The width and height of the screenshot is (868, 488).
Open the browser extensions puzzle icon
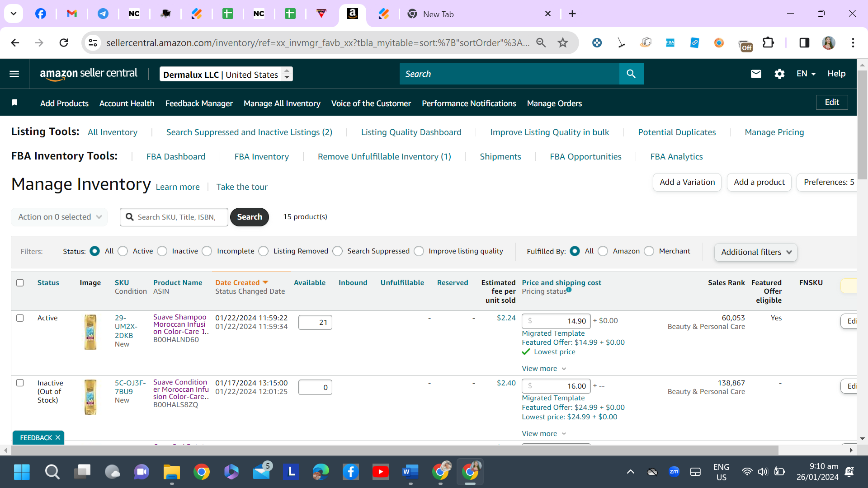(768, 42)
